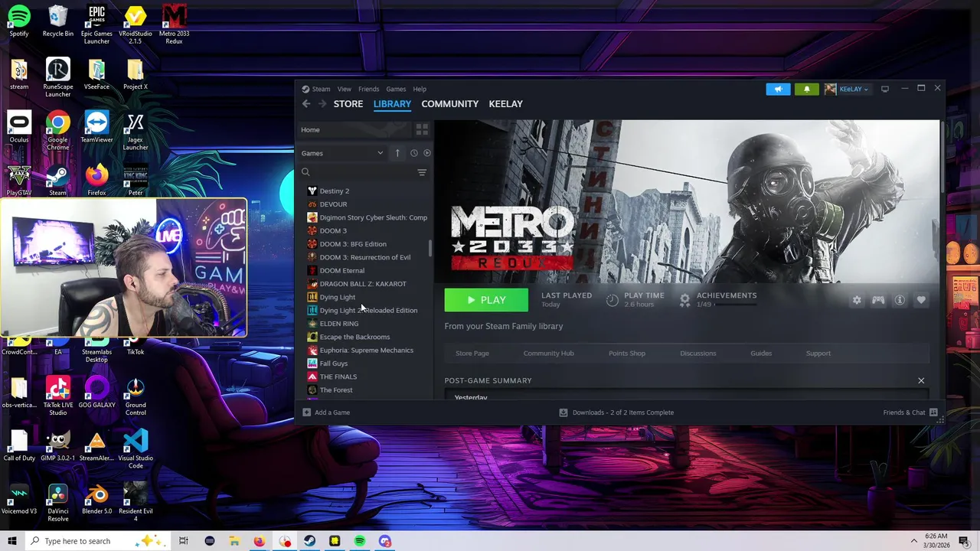
Task: Open library advanced filter options icon
Action: [x=422, y=172]
